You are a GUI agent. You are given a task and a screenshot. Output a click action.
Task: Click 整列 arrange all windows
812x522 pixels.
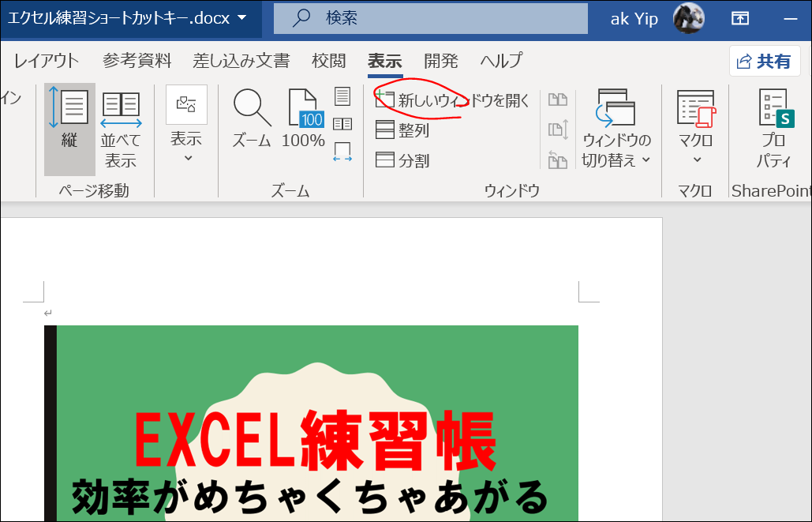click(402, 130)
